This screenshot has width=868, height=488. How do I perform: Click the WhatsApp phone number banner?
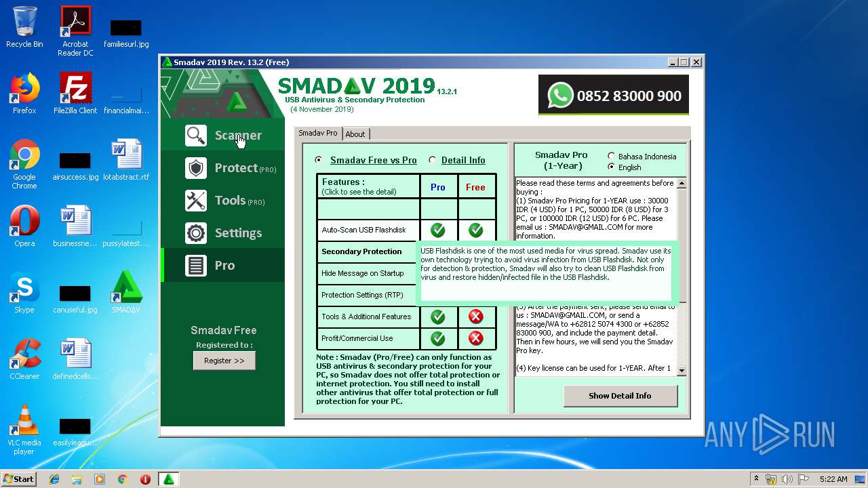coord(614,96)
